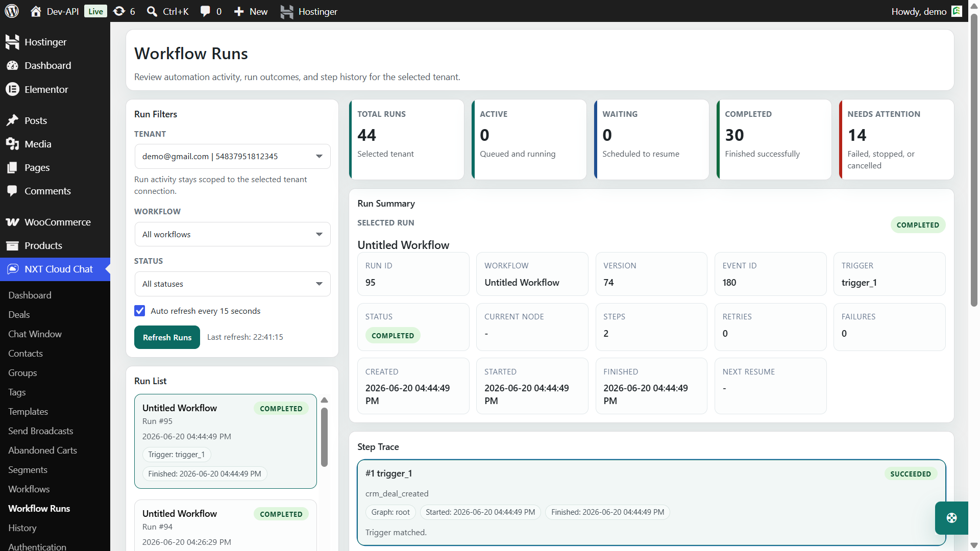Click the Event ID value 180
Viewport: 980px width, 551px height.
coord(729,283)
